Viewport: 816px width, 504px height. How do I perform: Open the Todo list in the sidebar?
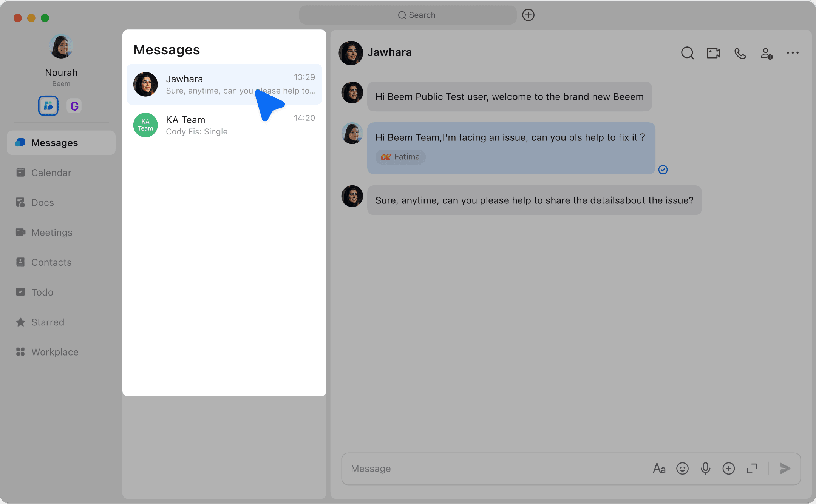[42, 292]
